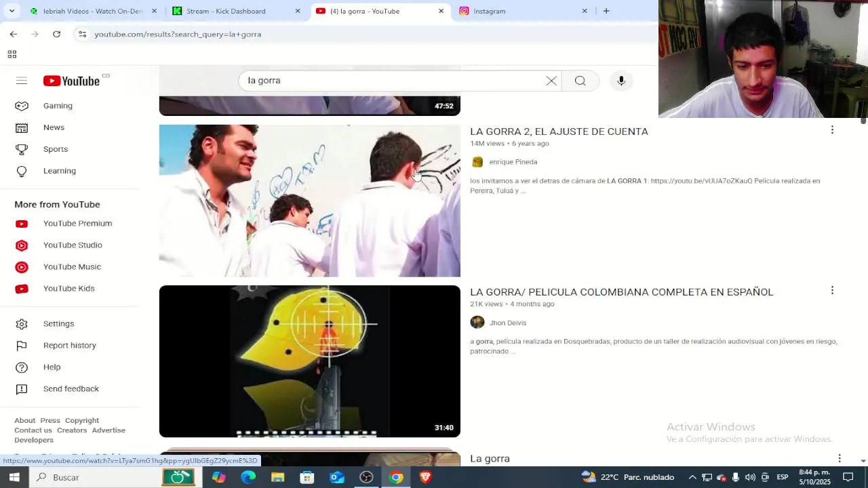The image size is (868, 488).
Task: Open the Windows Start menu
Action: [x=14, y=477]
